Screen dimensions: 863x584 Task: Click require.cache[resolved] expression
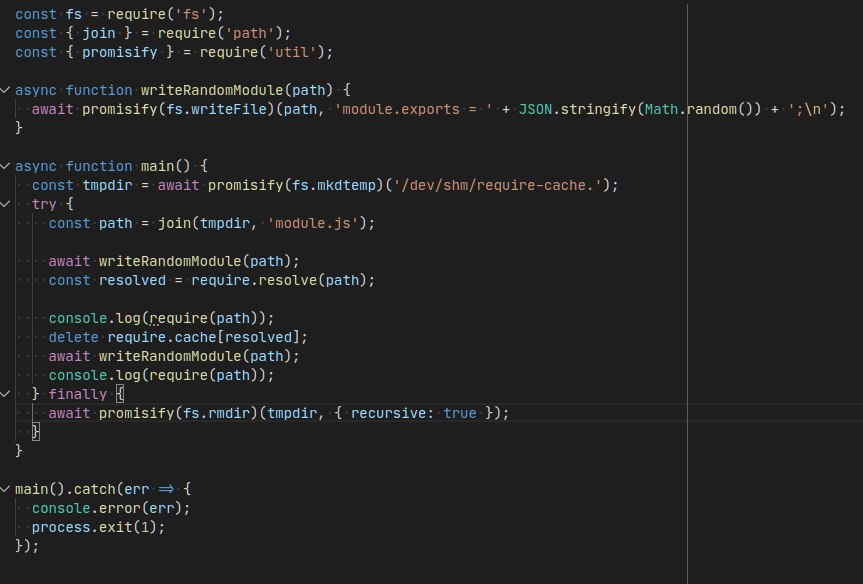click(204, 337)
